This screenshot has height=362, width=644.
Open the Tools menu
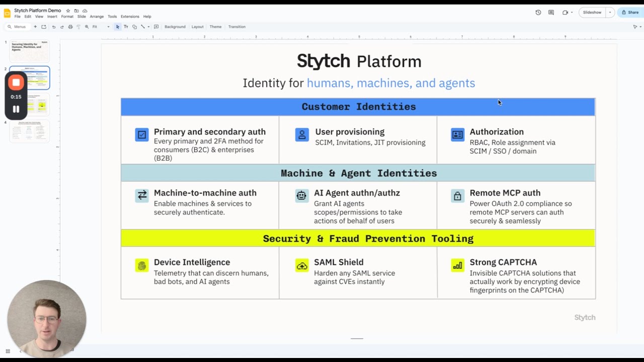[112, 17]
